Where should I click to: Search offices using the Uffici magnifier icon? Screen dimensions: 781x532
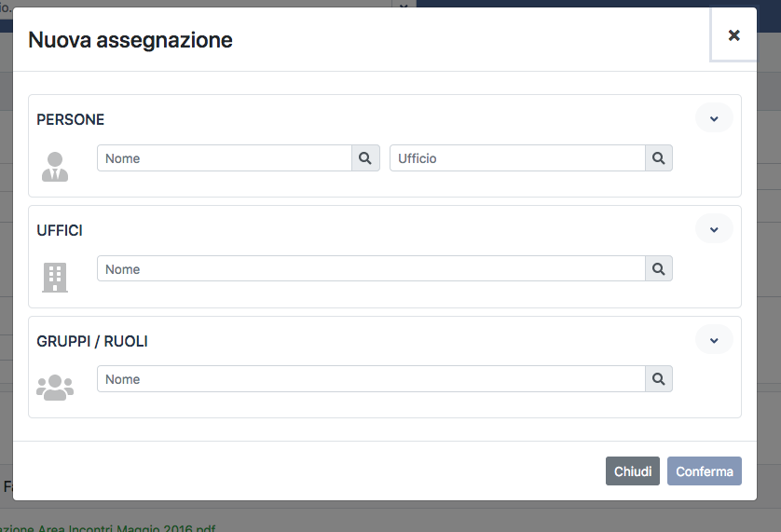[658, 269]
